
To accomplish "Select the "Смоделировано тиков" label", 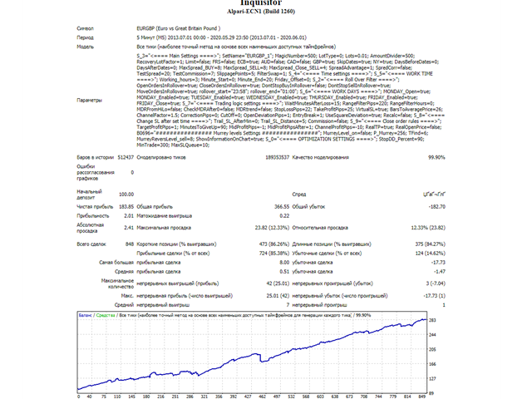I will [x=161, y=157].
